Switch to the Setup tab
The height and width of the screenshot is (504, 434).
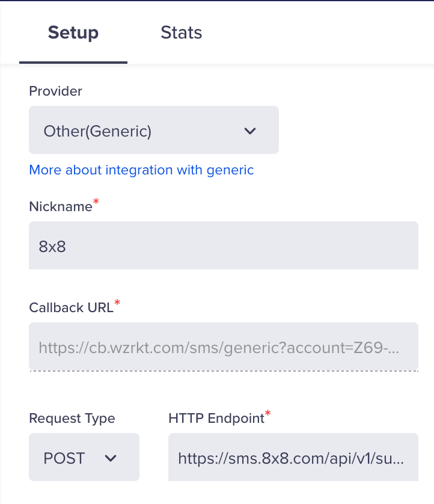73,32
